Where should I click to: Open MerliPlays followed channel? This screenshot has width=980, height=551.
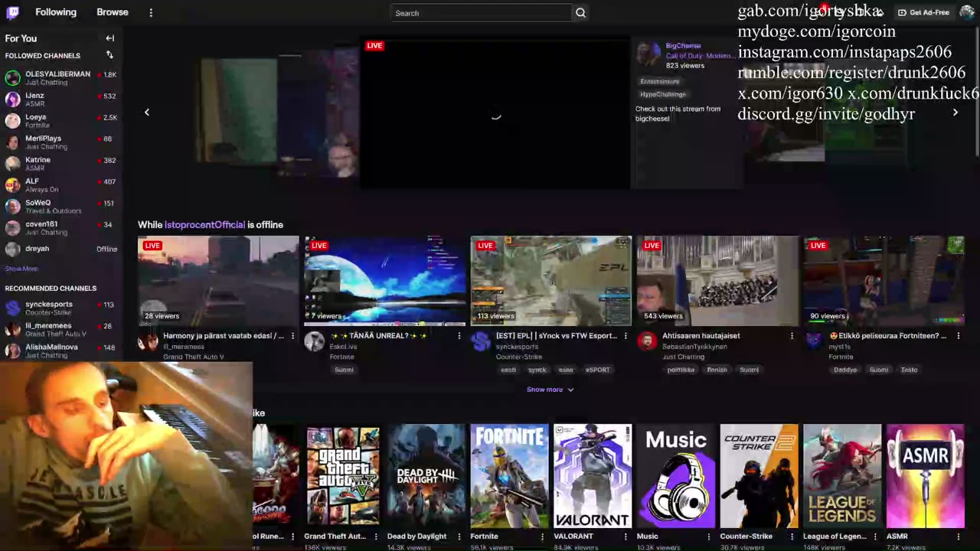[61, 142]
